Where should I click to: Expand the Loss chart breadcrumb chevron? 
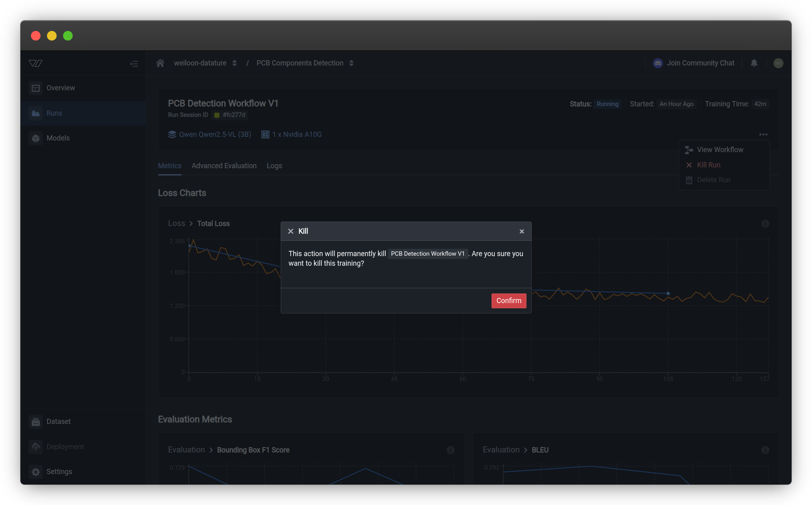[x=191, y=224]
